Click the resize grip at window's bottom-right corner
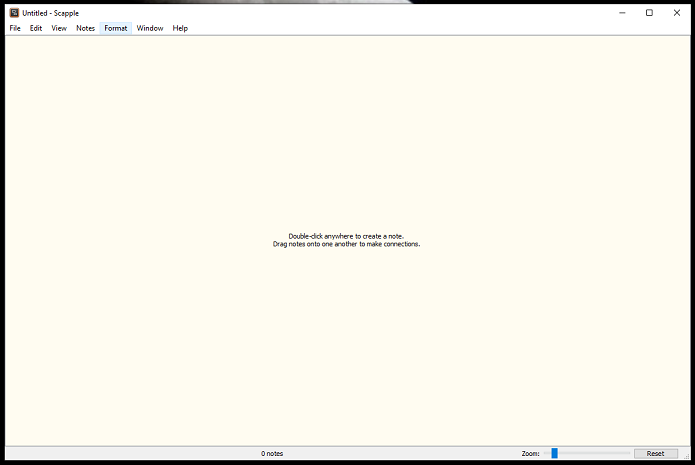This screenshot has width=695, height=465. click(x=687, y=458)
